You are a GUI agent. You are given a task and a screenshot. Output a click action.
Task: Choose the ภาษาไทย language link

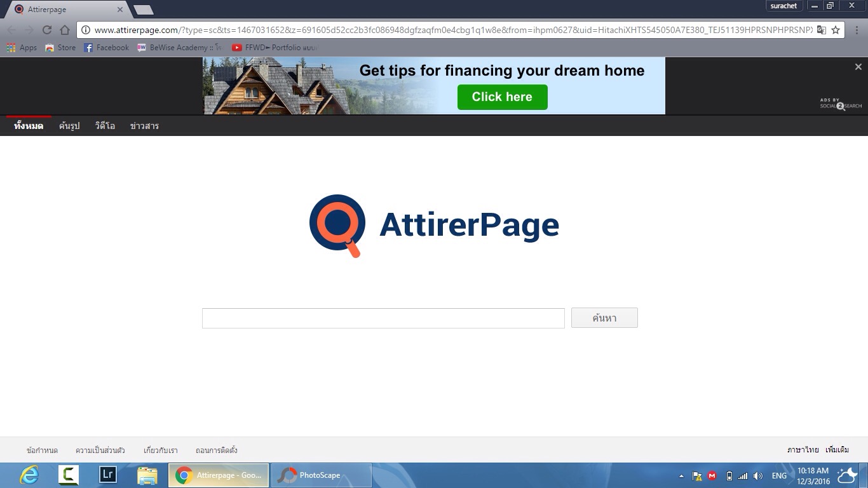(803, 451)
